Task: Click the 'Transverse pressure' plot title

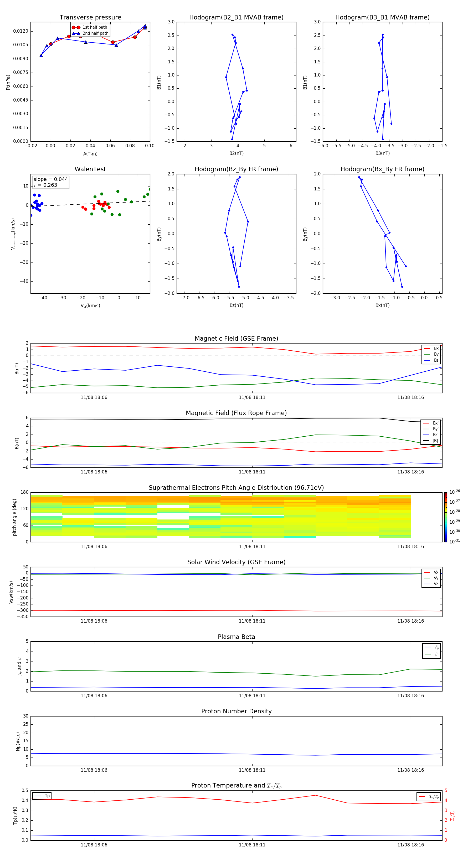Action: point(90,17)
